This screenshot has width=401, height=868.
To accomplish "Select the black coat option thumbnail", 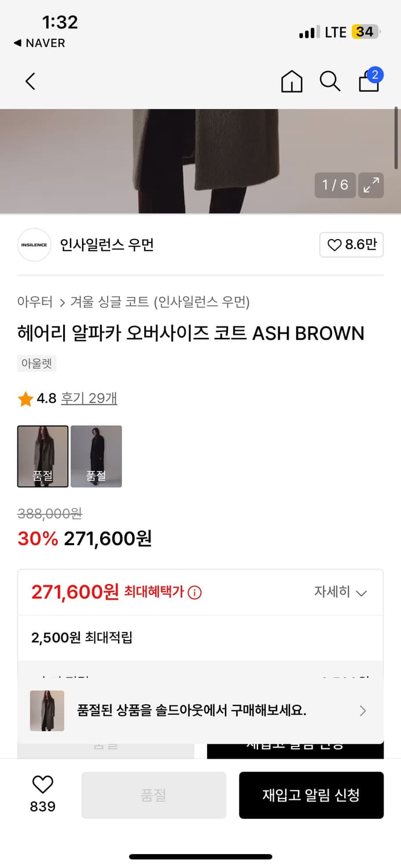I will [96, 456].
